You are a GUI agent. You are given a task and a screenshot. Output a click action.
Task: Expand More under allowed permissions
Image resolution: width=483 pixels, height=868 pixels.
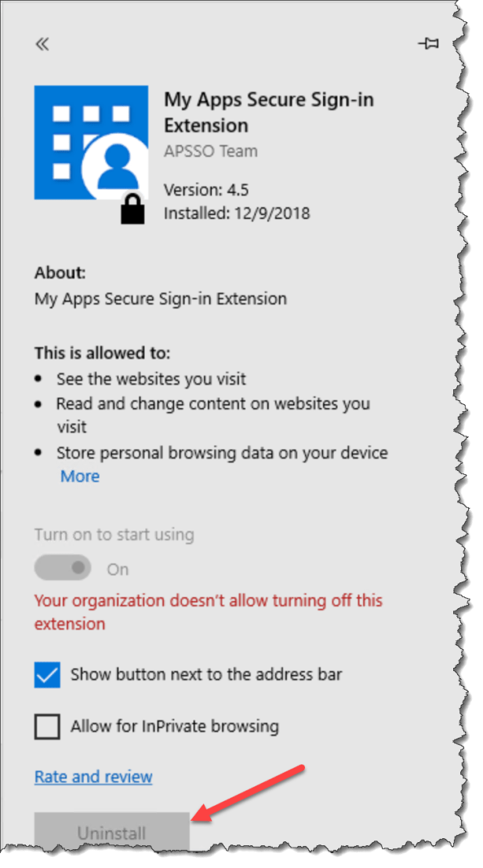(x=79, y=476)
